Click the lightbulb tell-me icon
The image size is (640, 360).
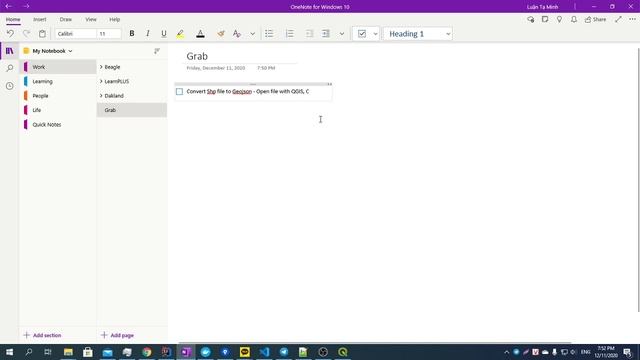559,19
